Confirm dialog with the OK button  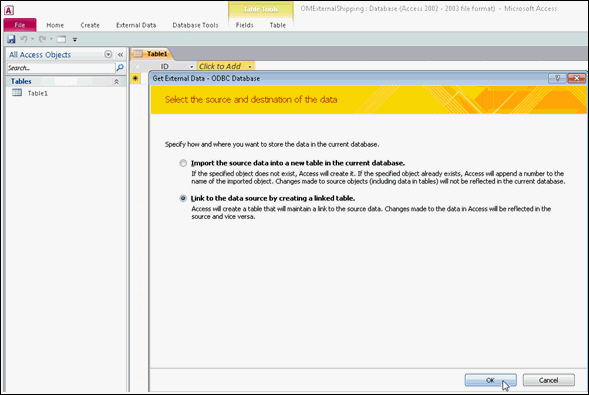coord(491,380)
